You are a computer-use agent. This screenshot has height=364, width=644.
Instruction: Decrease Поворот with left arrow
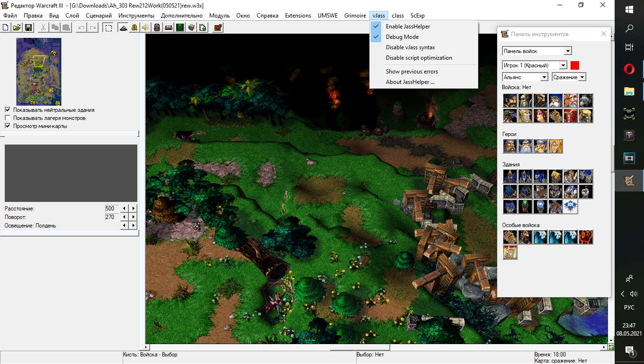click(125, 217)
